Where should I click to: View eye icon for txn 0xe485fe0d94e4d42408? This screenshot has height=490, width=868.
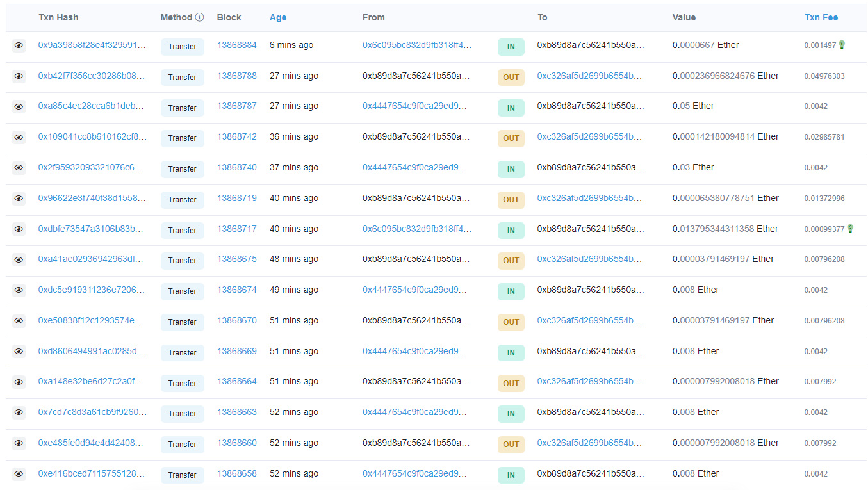coord(19,443)
